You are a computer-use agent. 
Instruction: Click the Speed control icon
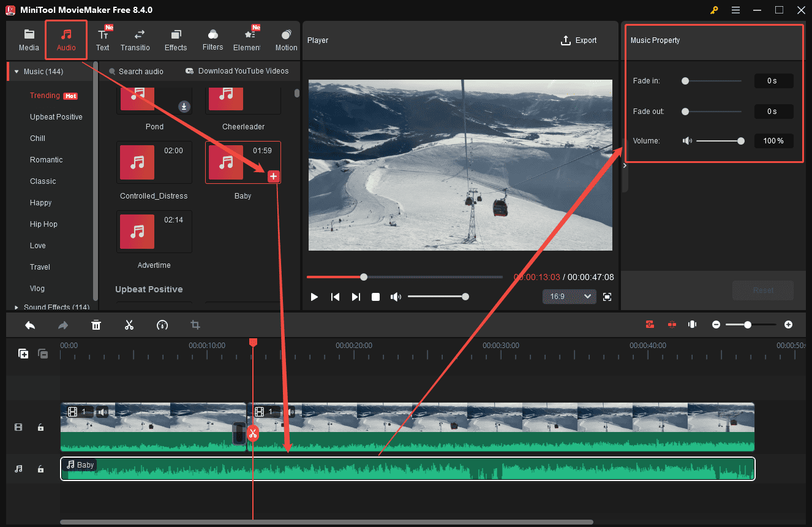pyautogui.click(x=162, y=325)
